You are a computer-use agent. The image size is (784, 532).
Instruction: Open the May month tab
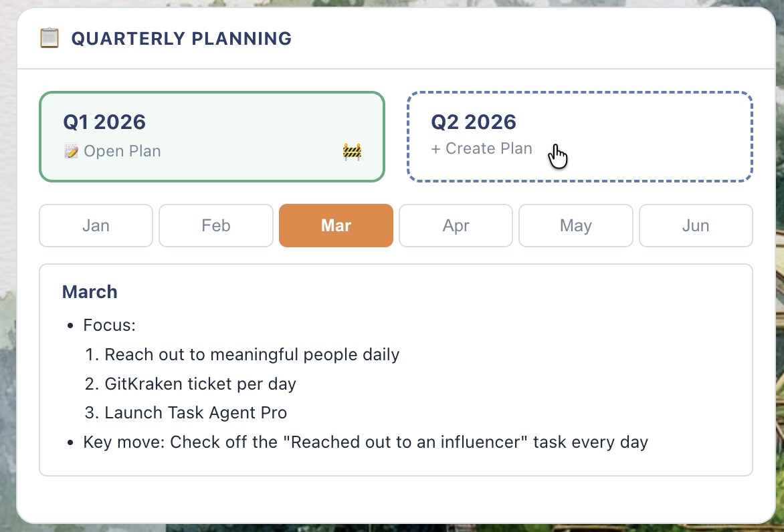click(x=575, y=226)
